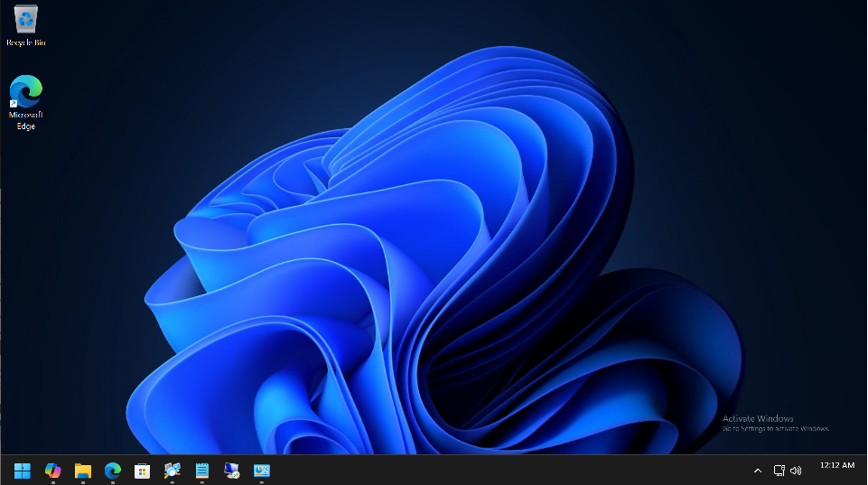868x485 pixels.
Task: Click the 12:12 AM taskbar clock
Action: (836, 465)
